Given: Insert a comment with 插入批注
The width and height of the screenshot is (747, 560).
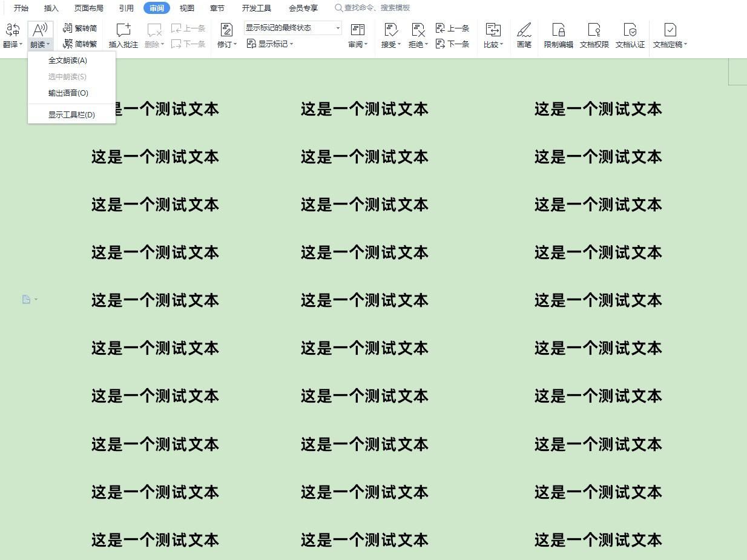Looking at the screenshot, I should 123,36.
